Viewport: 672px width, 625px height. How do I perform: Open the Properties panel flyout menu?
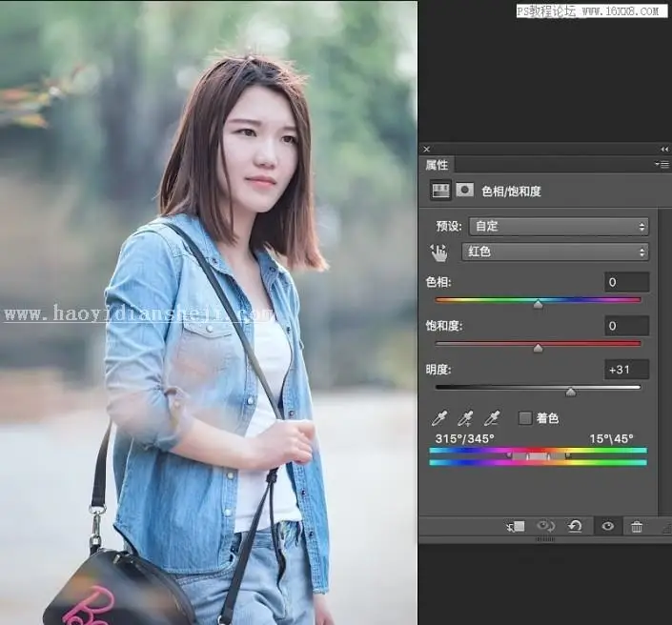(x=662, y=164)
